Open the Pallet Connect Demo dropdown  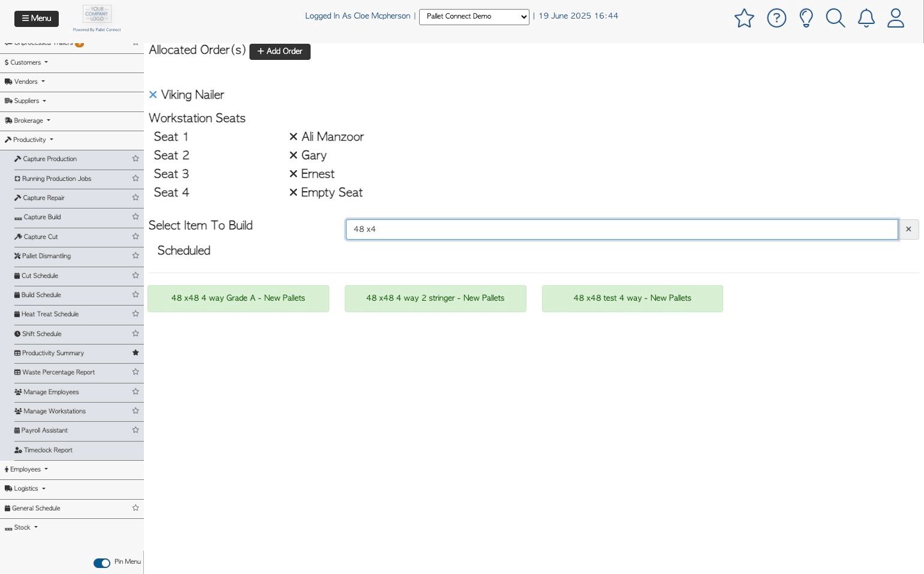474,17
